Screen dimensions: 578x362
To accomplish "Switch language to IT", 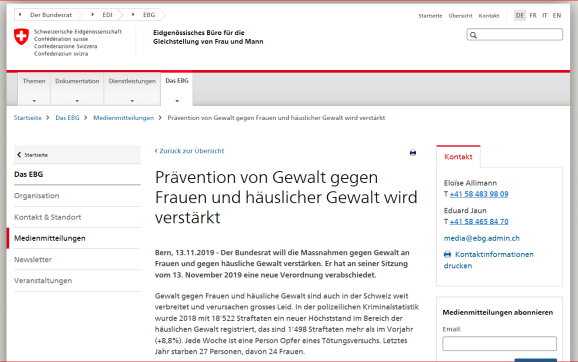I will [x=544, y=15].
